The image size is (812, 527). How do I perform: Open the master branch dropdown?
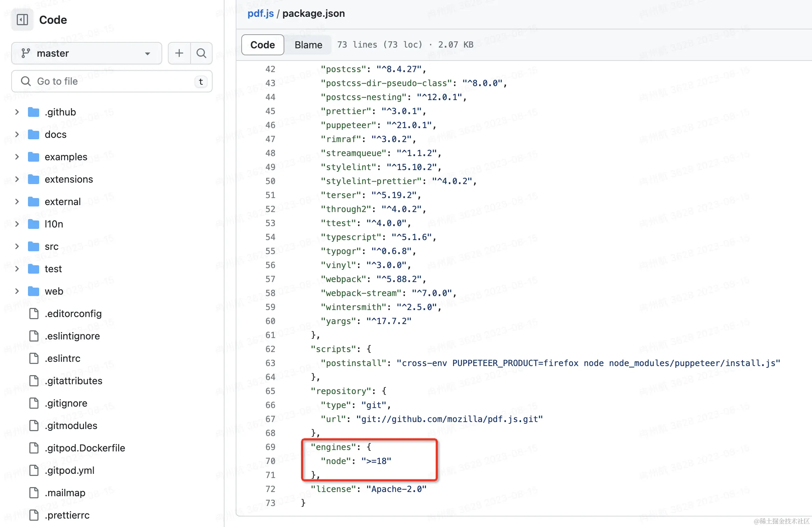[x=86, y=53]
